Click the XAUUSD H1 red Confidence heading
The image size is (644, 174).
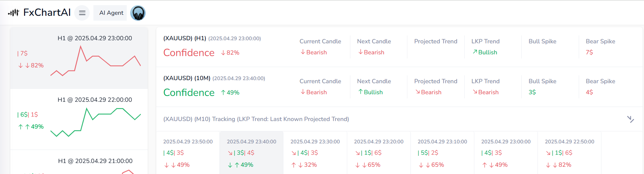pyautogui.click(x=189, y=53)
